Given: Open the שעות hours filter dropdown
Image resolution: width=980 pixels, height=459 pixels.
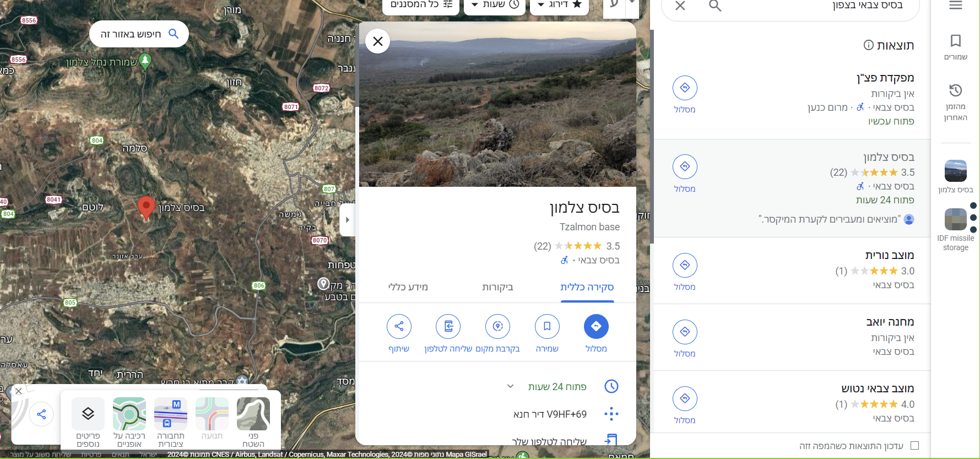Looking at the screenshot, I should coord(496,5).
